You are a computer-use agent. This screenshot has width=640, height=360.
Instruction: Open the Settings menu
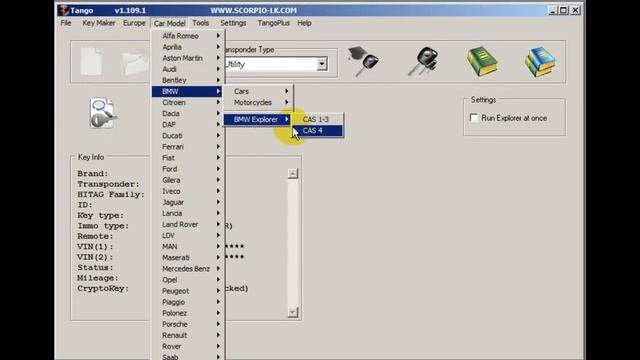[x=233, y=23]
